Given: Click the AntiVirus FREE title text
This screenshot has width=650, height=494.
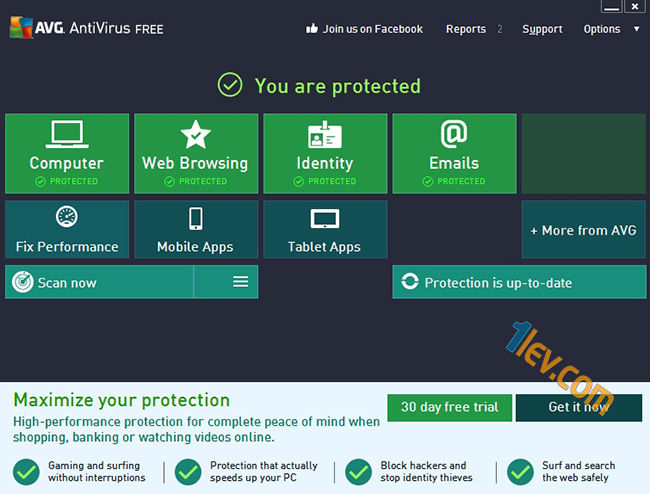Looking at the screenshot, I should coord(116,29).
